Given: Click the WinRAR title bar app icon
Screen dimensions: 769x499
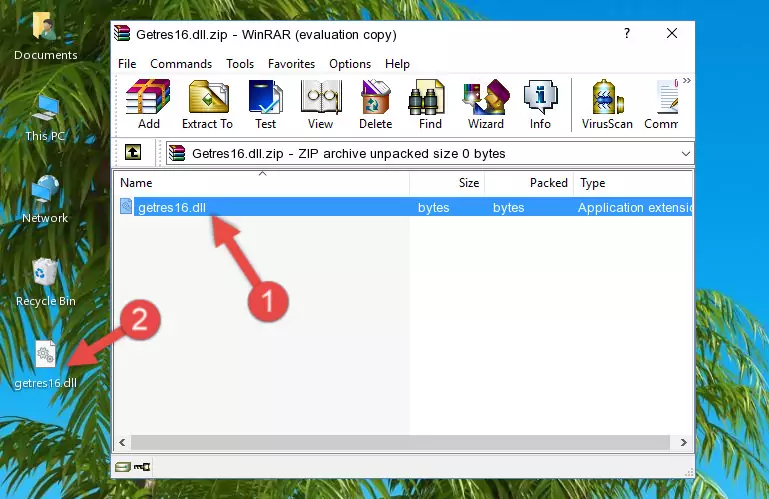Looking at the screenshot, I should pyautogui.click(x=122, y=34).
